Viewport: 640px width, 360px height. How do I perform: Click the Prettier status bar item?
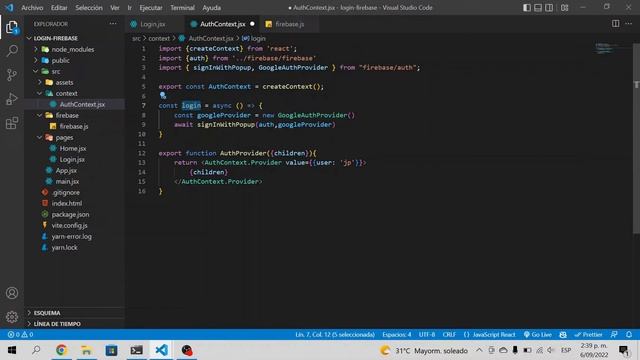point(588,335)
